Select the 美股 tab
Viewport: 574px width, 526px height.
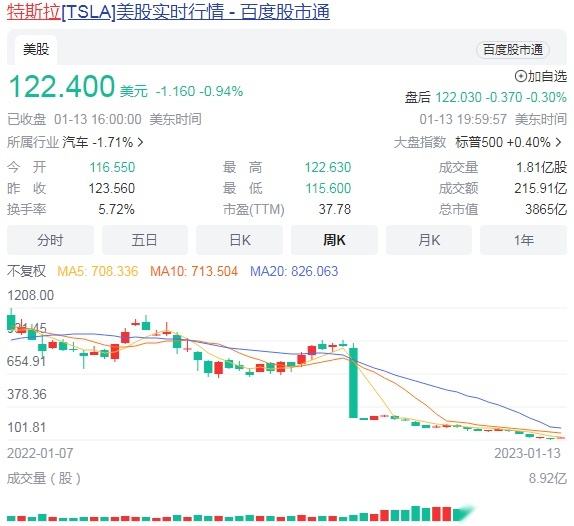point(36,49)
